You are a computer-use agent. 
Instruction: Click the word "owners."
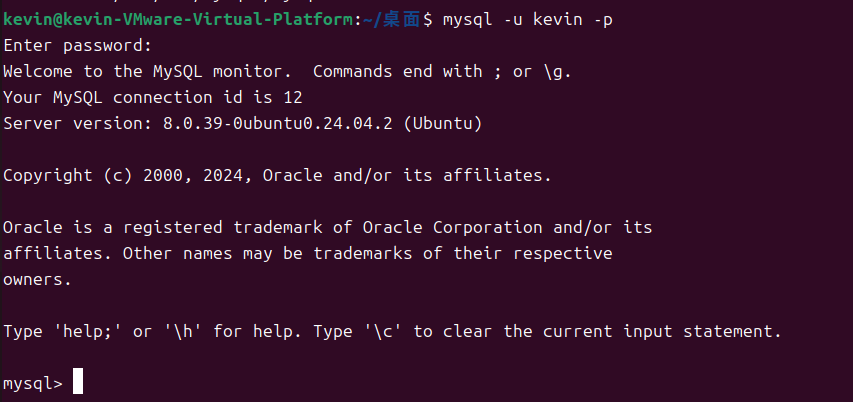click(37, 279)
